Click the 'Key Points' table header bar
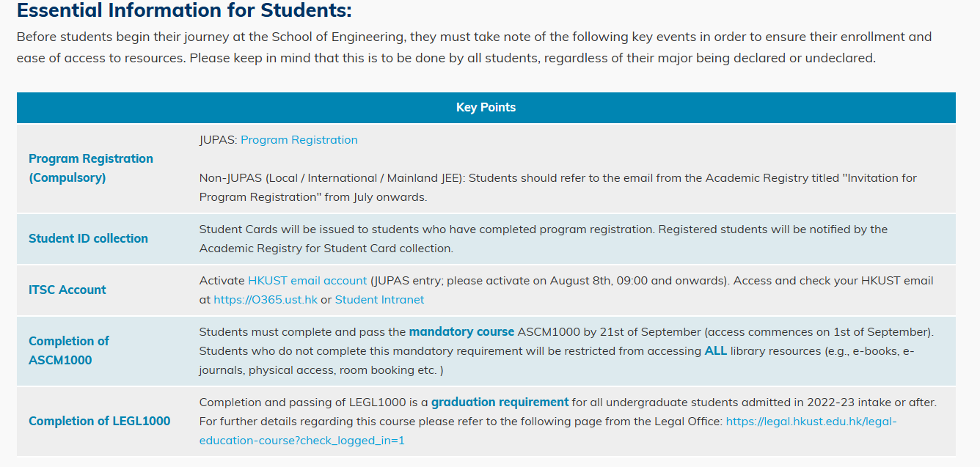980x467 pixels. tap(486, 107)
